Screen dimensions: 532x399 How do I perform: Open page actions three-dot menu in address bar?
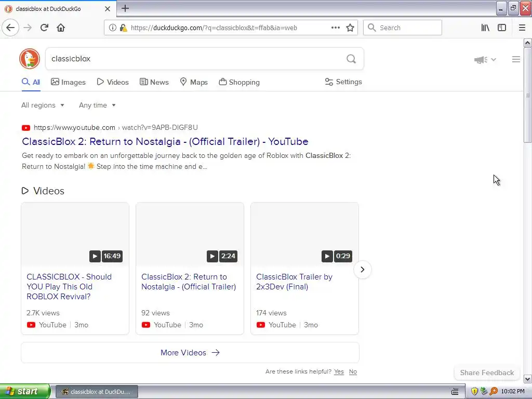point(336,28)
